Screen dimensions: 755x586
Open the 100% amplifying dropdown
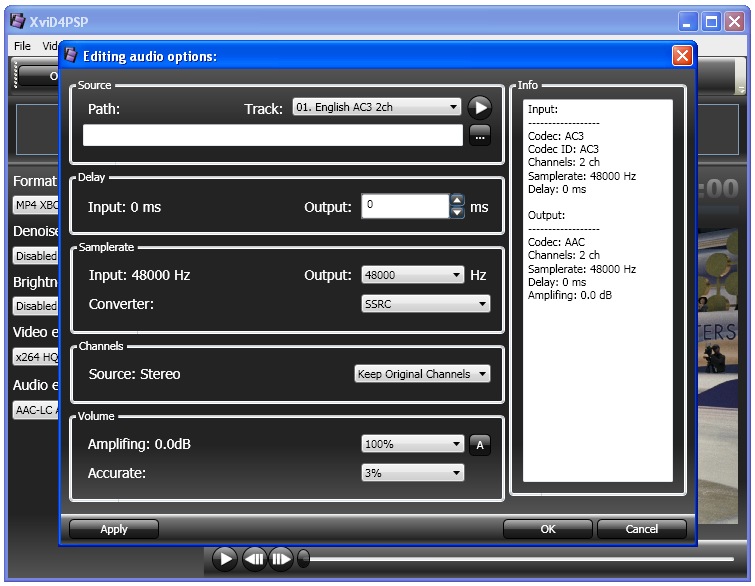coord(413,444)
